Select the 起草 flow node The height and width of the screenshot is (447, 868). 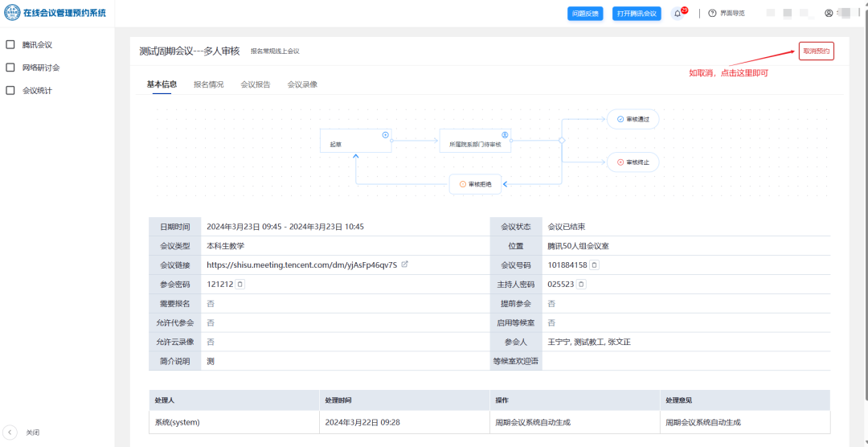[355, 141]
